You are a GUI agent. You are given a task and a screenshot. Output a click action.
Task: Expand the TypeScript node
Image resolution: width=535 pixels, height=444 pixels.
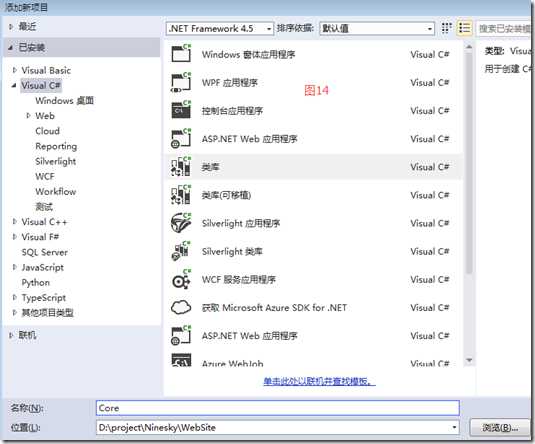coord(14,298)
